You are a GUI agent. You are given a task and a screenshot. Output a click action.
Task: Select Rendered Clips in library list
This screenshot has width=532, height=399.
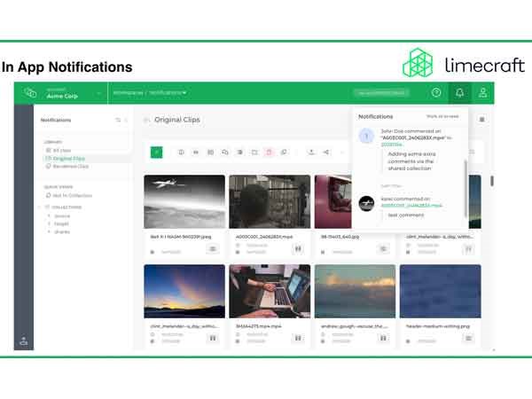pyautogui.click(x=71, y=166)
